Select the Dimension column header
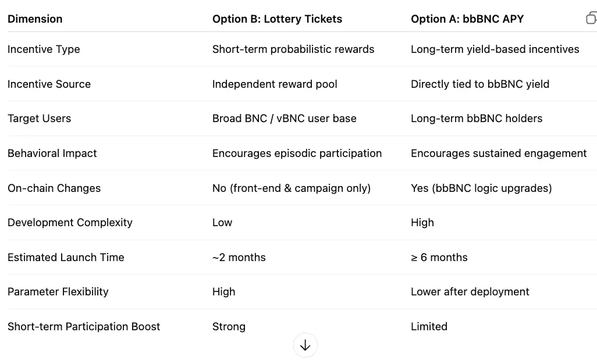The height and width of the screenshot is (364, 597). 35,19
